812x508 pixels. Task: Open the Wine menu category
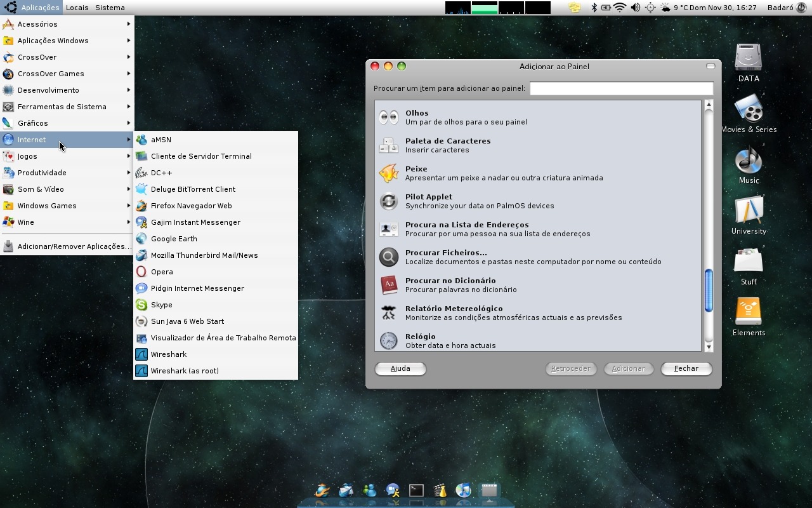(x=67, y=222)
